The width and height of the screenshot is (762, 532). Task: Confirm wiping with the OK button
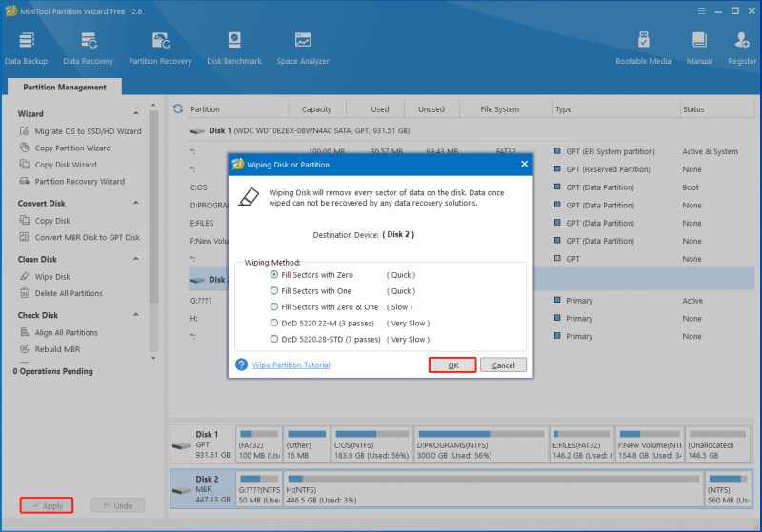click(x=452, y=365)
